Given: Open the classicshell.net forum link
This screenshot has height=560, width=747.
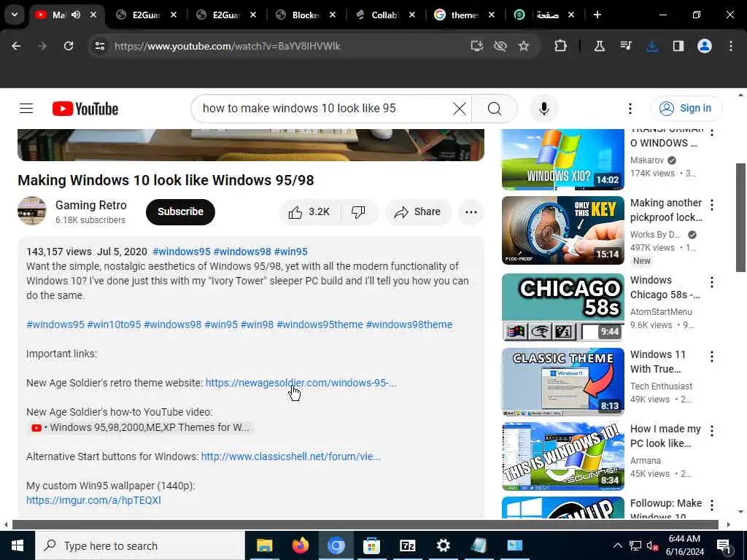Looking at the screenshot, I should (290, 456).
